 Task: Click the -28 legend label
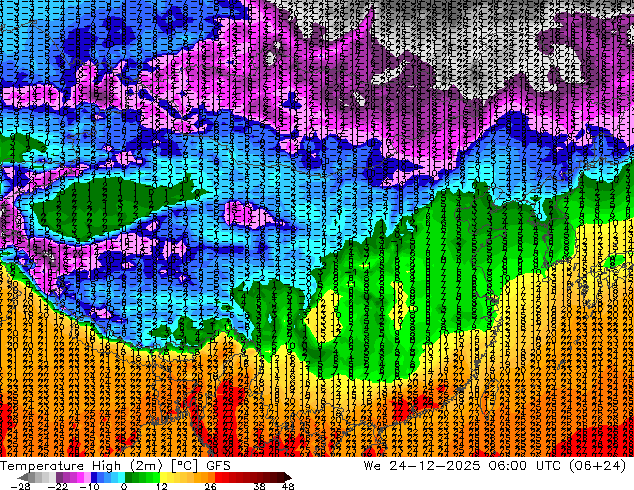click(x=20, y=486)
